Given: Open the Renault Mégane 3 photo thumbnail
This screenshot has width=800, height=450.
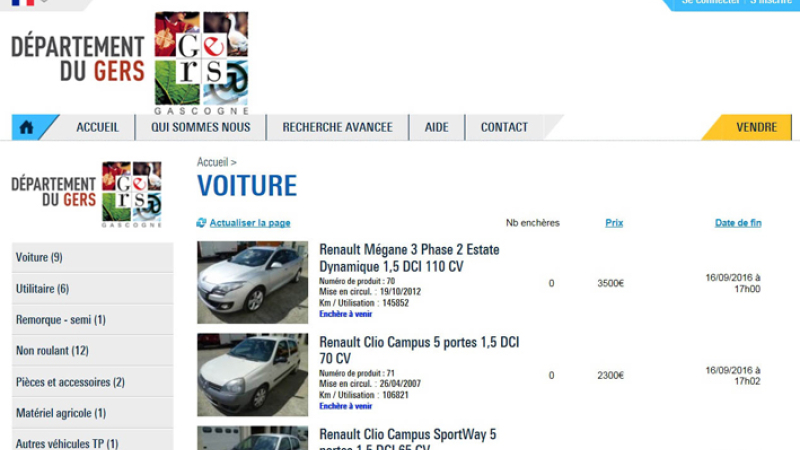Looking at the screenshot, I should pyautogui.click(x=253, y=282).
